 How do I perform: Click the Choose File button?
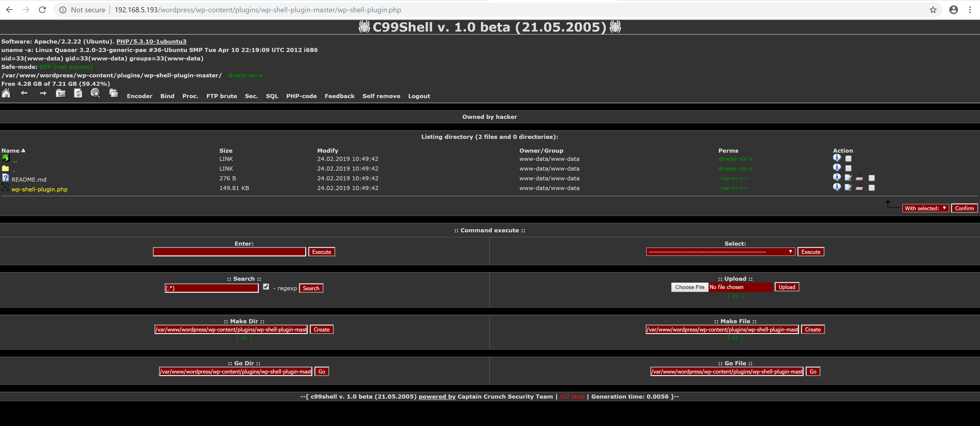tap(689, 287)
